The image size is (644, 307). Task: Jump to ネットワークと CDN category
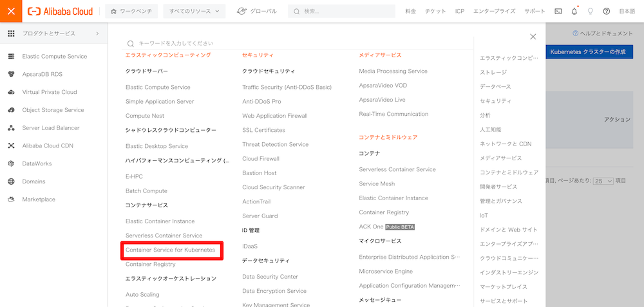(x=506, y=144)
